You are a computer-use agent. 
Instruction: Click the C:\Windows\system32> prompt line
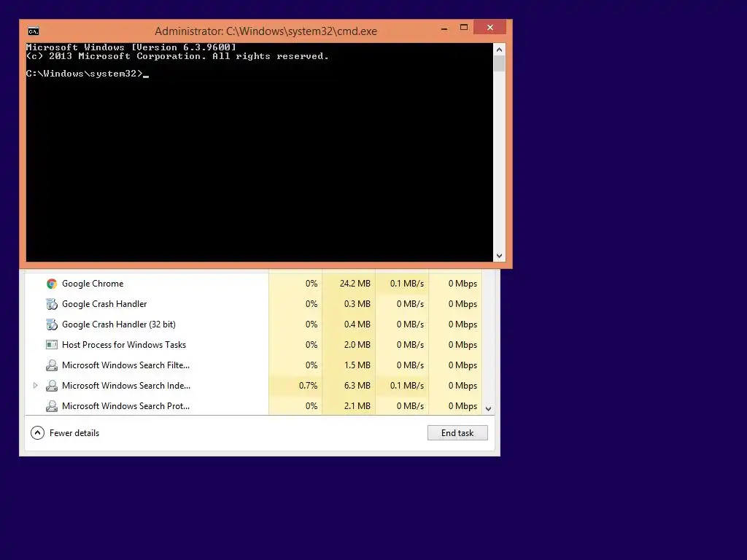tap(88, 74)
